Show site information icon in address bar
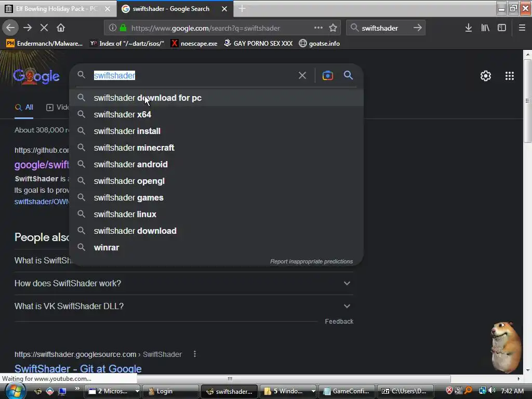This screenshot has width=532, height=399. [113, 28]
